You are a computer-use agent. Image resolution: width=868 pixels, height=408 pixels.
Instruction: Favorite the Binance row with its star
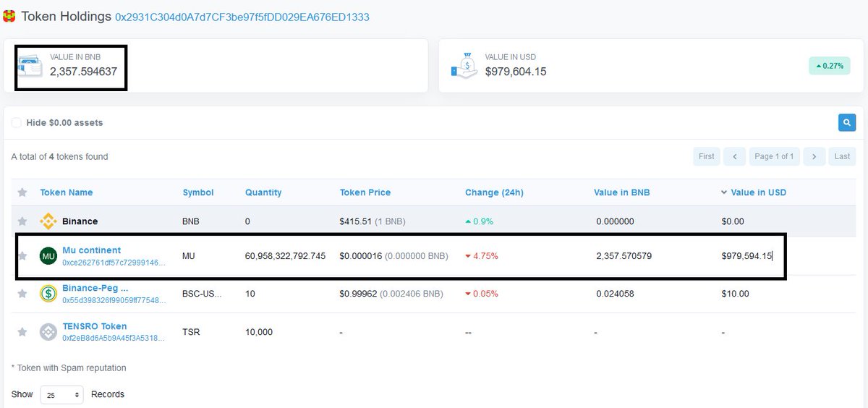click(x=22, y=221)
